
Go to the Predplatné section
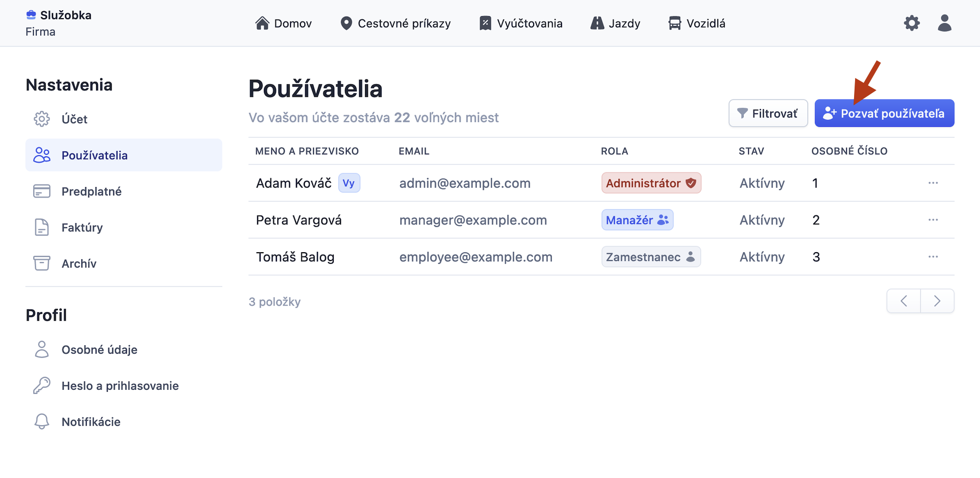(x=92, y=191)
